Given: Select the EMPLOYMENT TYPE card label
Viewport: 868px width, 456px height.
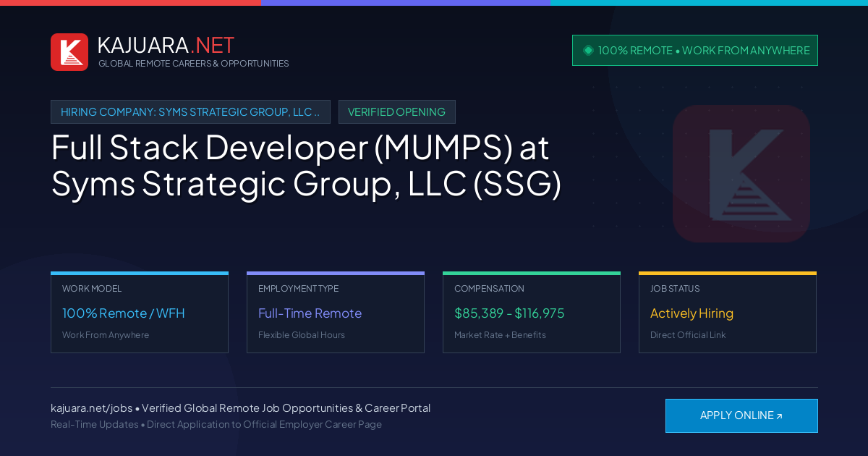Looking at the screenshot, I should (x=298, y=289).
